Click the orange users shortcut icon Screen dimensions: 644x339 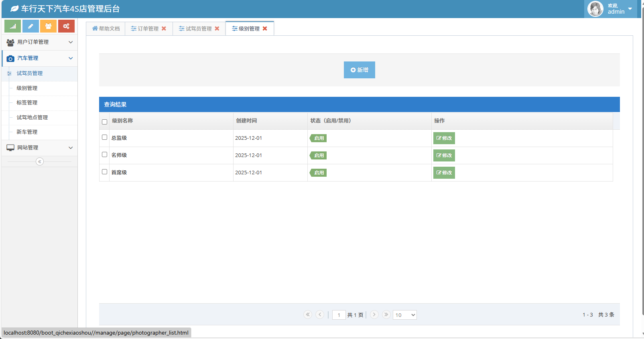pyautogui.click(x=48, y=26)
